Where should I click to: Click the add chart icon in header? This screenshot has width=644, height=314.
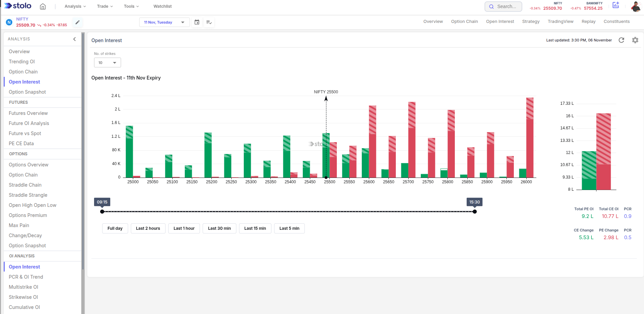click(x=616, y=5)
